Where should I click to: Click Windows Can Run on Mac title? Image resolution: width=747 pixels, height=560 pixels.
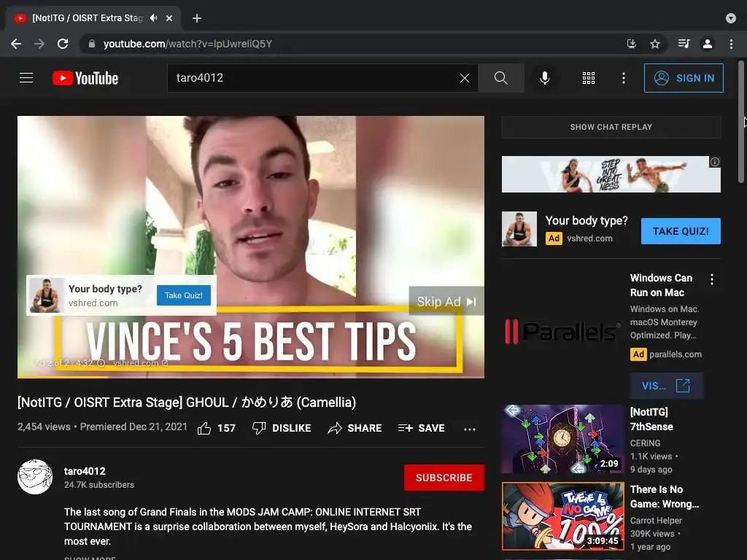coord(661,285)
